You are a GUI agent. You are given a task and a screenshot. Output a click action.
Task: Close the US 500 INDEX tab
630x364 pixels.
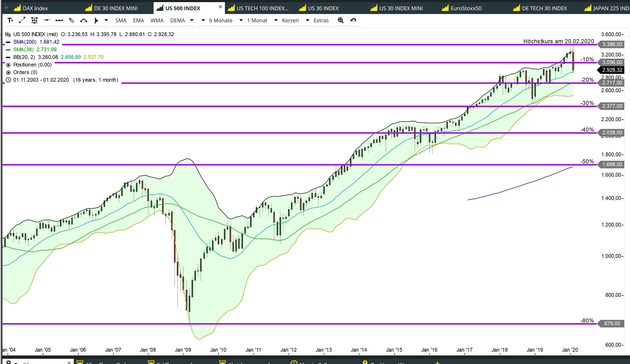220,7
